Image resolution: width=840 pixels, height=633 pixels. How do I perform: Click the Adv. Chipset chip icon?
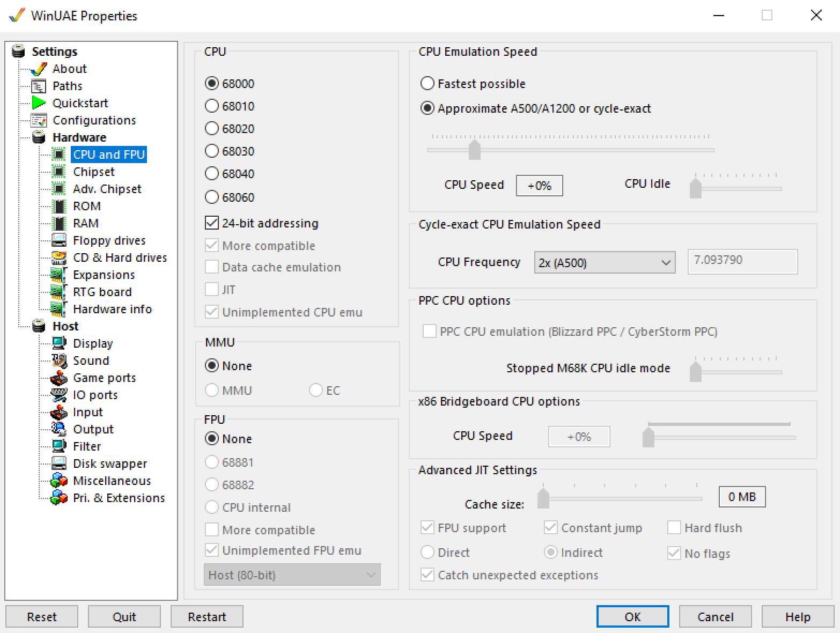[59, 189]
